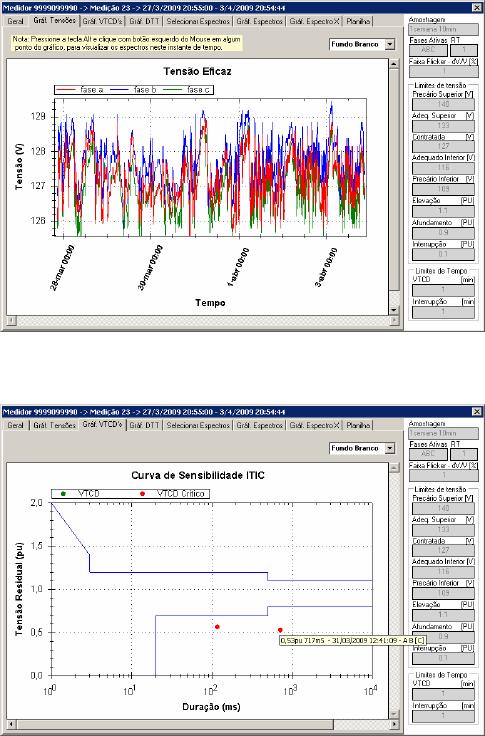Click Tensão Eficaz chart title

coord(197,71)
